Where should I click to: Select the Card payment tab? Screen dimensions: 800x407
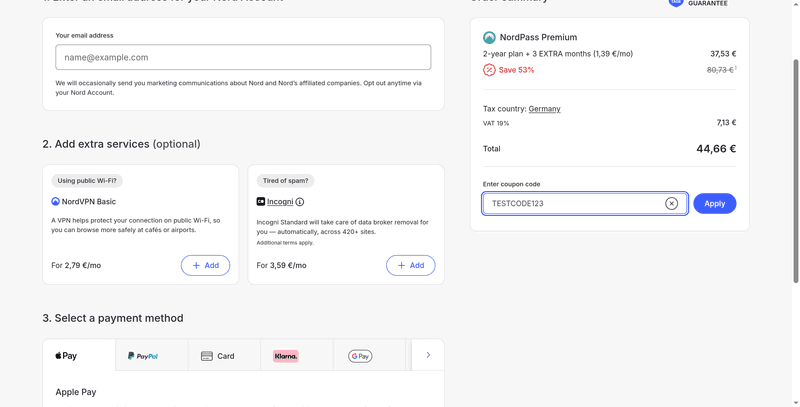224,355
